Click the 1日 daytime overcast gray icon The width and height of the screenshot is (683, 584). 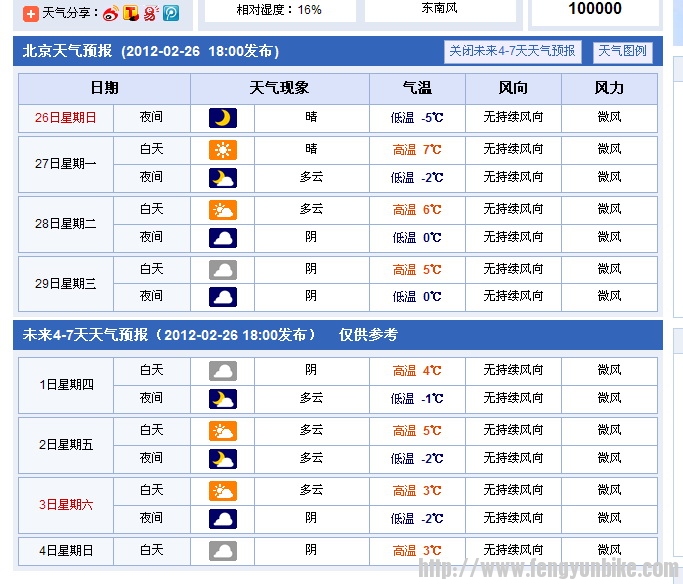click(x=223, y=371)
